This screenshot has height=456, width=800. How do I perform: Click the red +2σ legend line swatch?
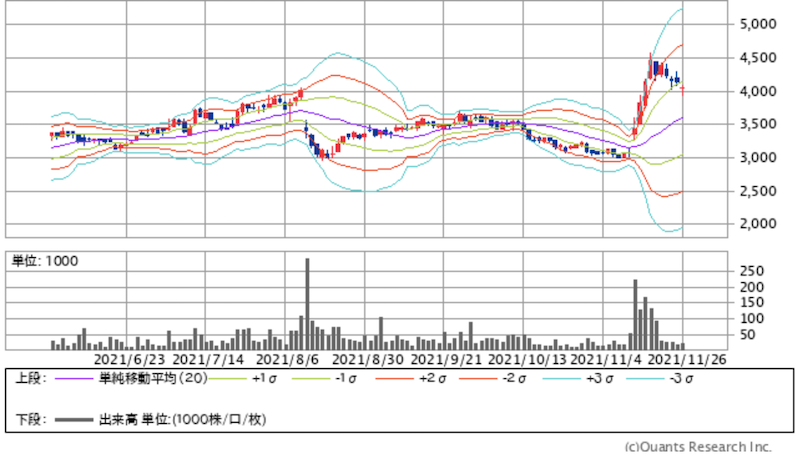coord(394,378)
